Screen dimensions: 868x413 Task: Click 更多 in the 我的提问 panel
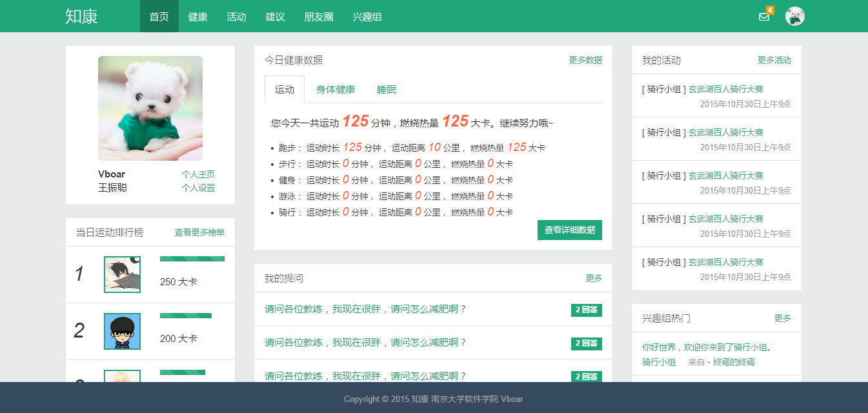tap(594, 278)
